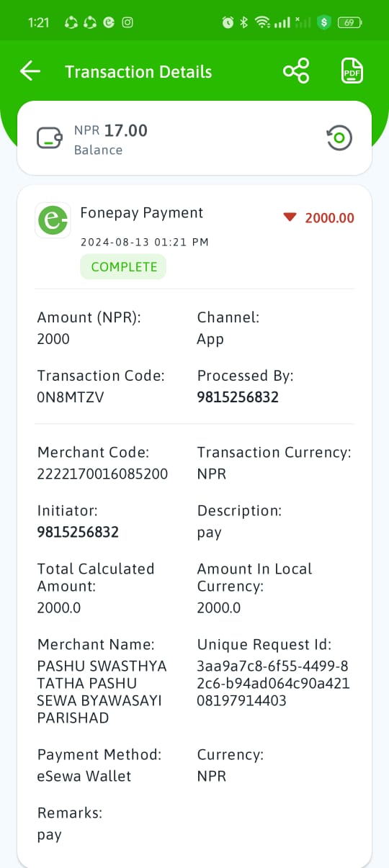Tap the merchant code 2222170016085200
Image resolution: width=389 pixels, height=868 pixels.
102,474
